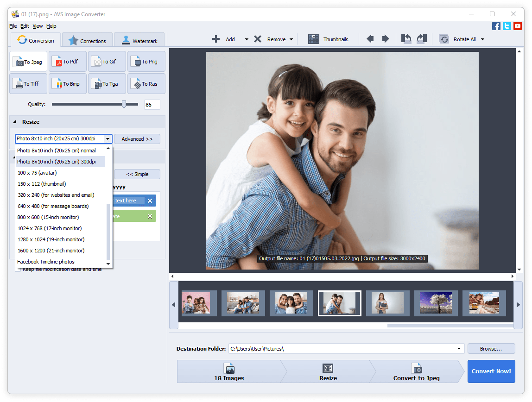Open the View menu
The height and width of the screenshot is (402, 532).
click(38, 26)
